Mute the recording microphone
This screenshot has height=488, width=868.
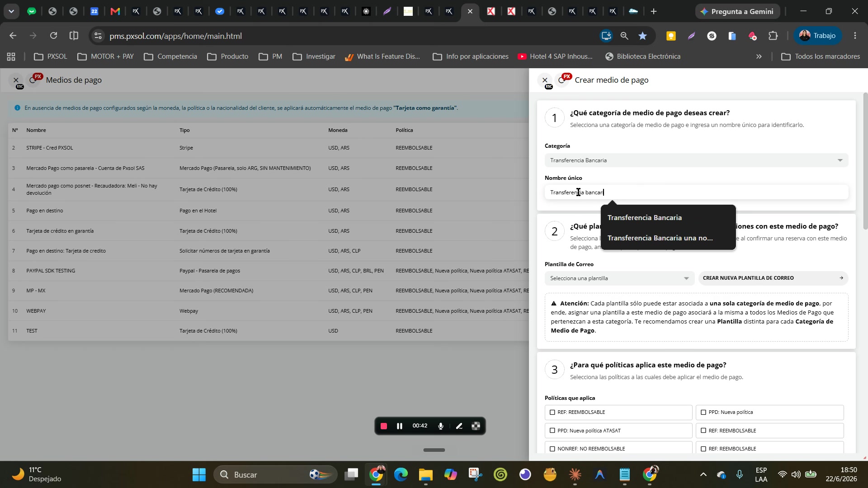(441, 426)
